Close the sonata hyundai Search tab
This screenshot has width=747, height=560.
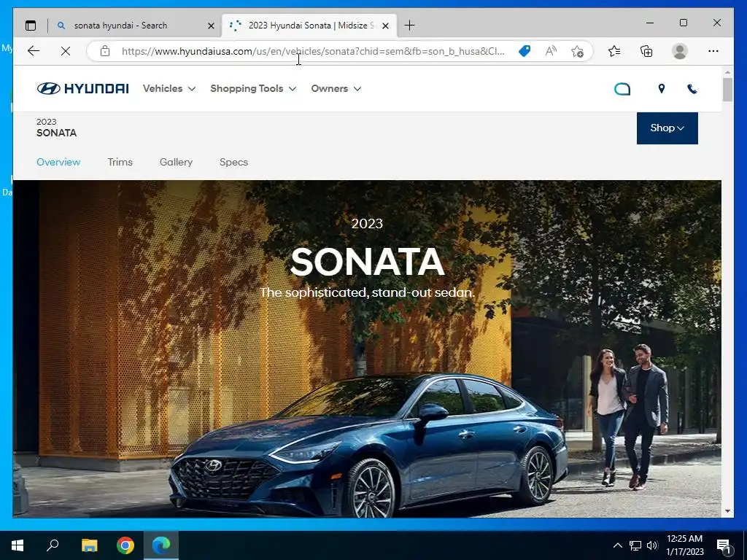click(211, 26)
